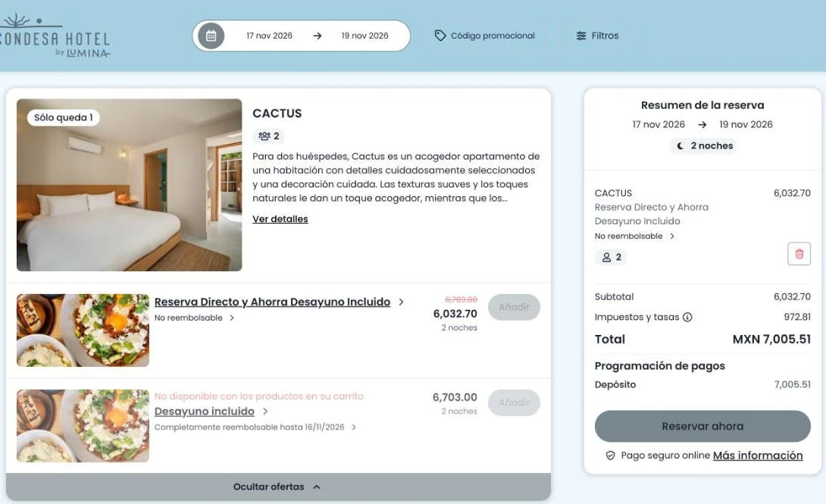826x504 pixels.
Task: Expand refundable-until 16/11/2026 policy chevron
Action: click(x=354, y=427)
